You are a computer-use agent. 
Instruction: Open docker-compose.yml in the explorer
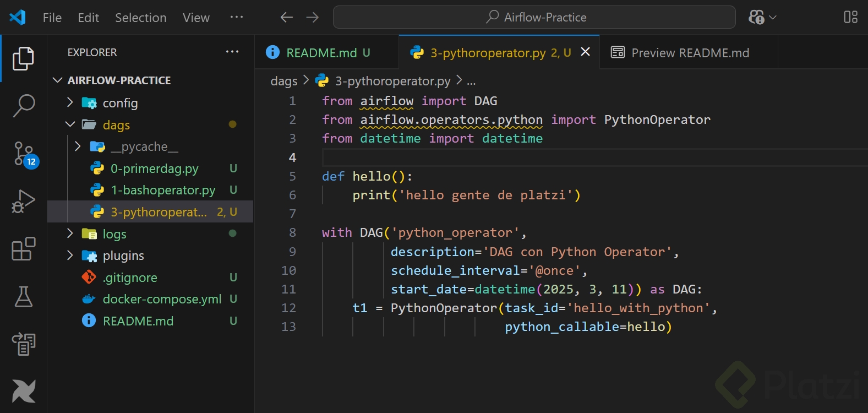tap(162, 299)
